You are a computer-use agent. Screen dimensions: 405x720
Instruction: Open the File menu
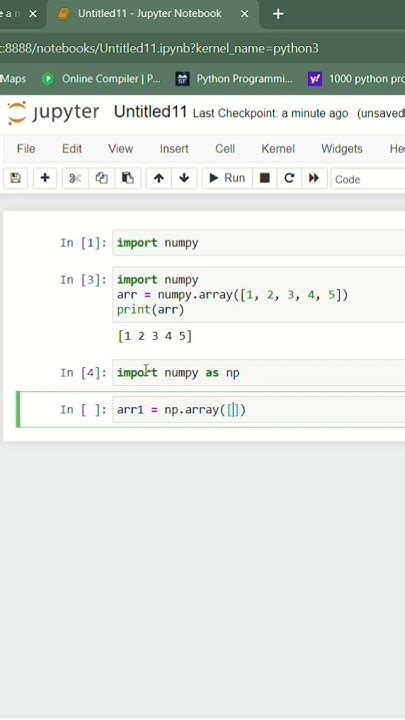26,149
